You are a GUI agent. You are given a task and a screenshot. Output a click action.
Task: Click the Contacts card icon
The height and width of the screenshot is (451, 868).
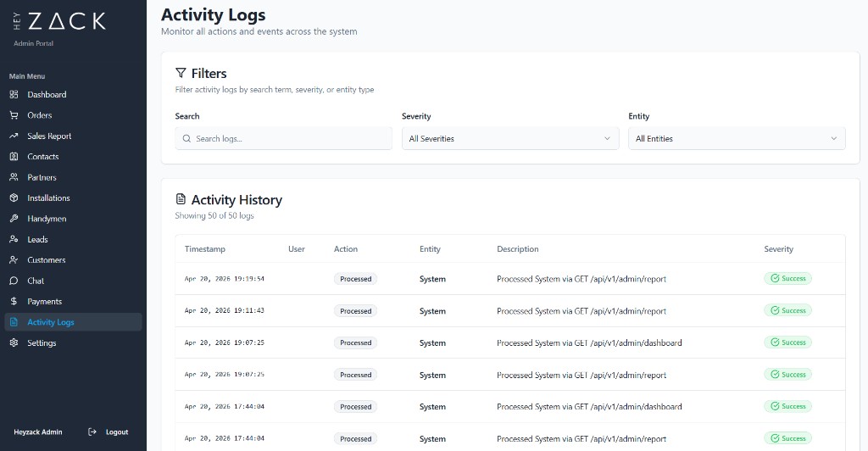pyautogui.click(x=14, y=157)
